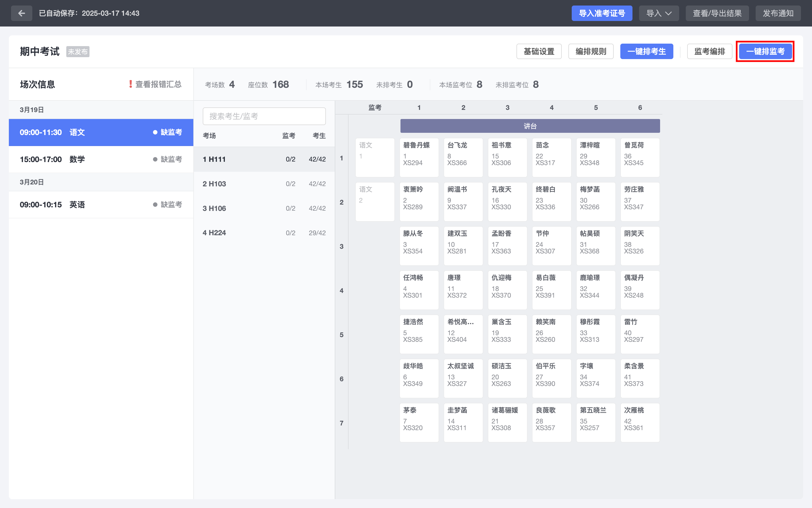
Task: Select student seat 帖昊硕 XS368
Action: tap(596, 246)
